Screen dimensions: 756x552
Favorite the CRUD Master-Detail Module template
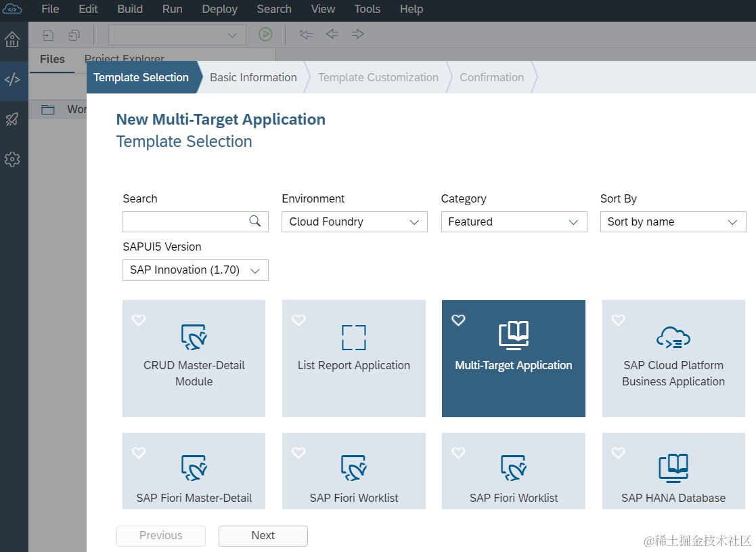[139, 320]
